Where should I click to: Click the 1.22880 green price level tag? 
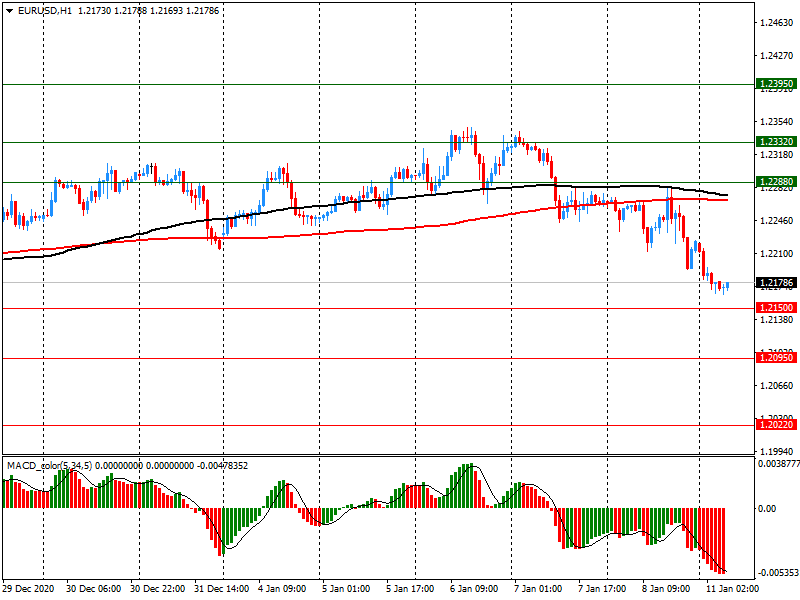775,182
